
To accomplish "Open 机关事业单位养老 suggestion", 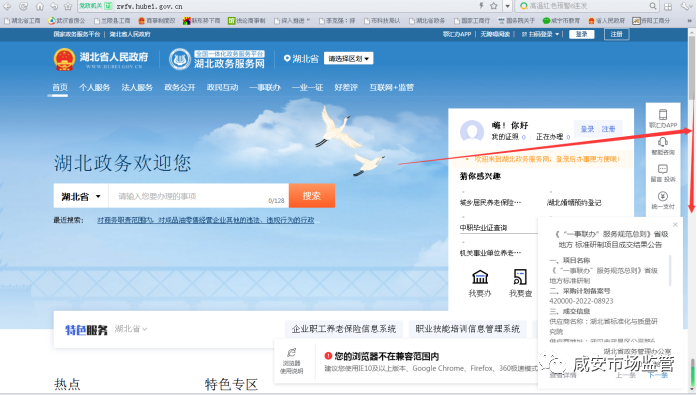I will pos(490,253).
